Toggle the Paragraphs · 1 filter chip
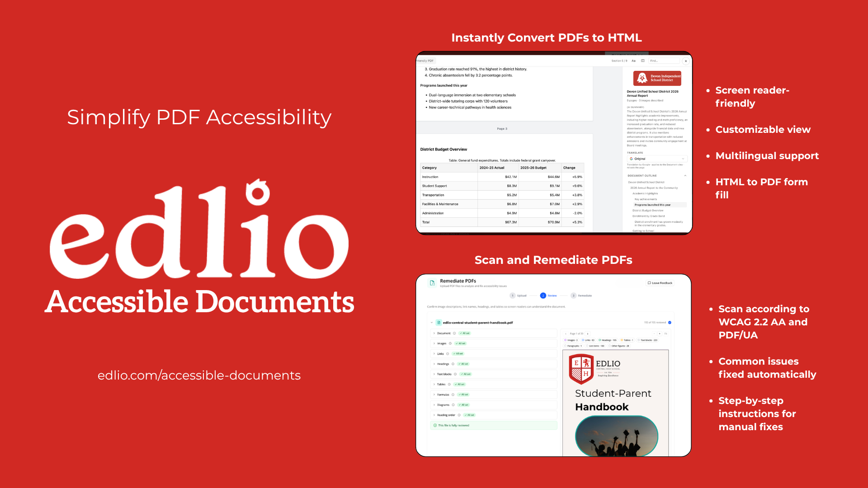 tap(573, 346)
